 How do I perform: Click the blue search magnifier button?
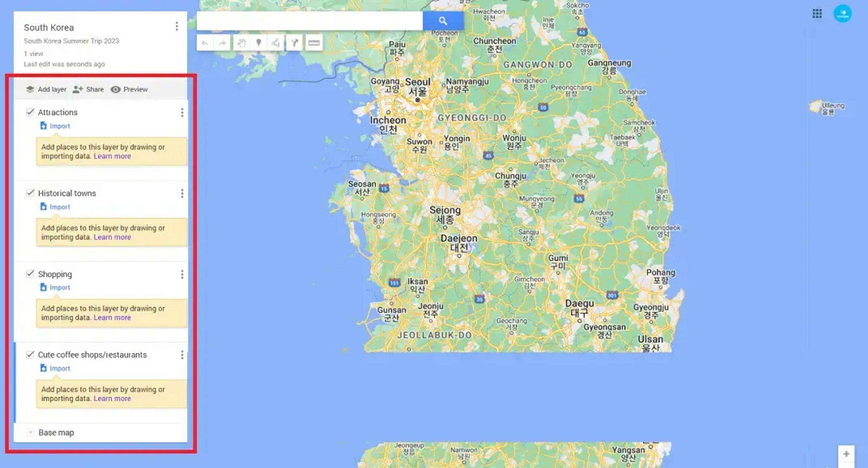click(443, 21)
